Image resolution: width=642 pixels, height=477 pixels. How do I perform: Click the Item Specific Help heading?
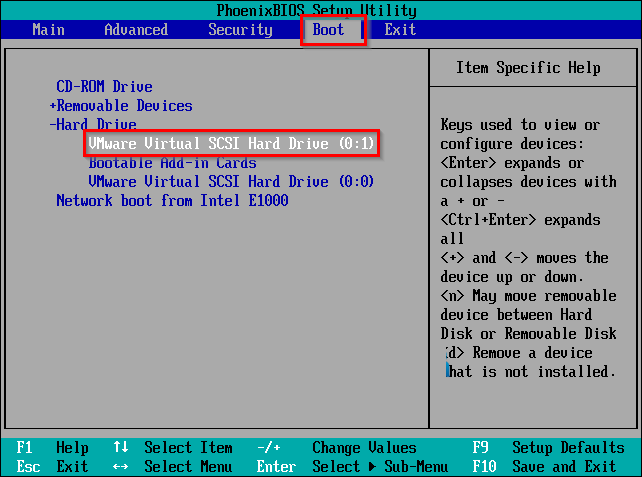click(528, 68)
